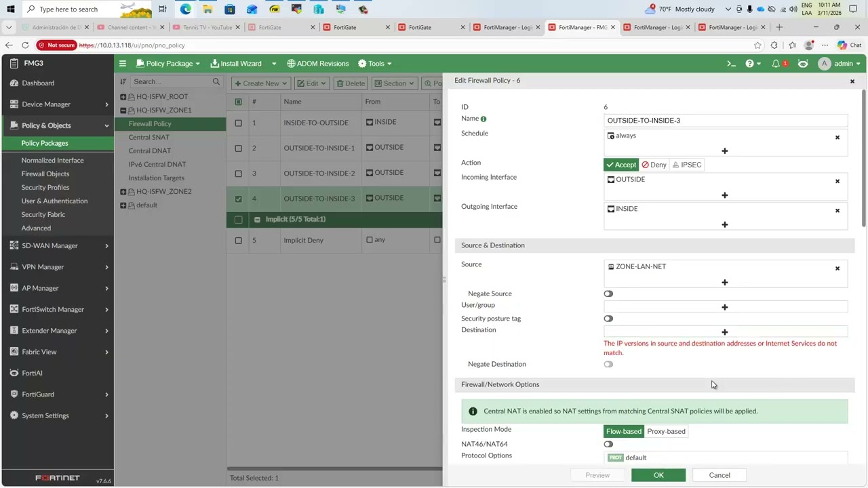
Task: Expand Device Manager in the sidebar
Action: pos(58,104)
